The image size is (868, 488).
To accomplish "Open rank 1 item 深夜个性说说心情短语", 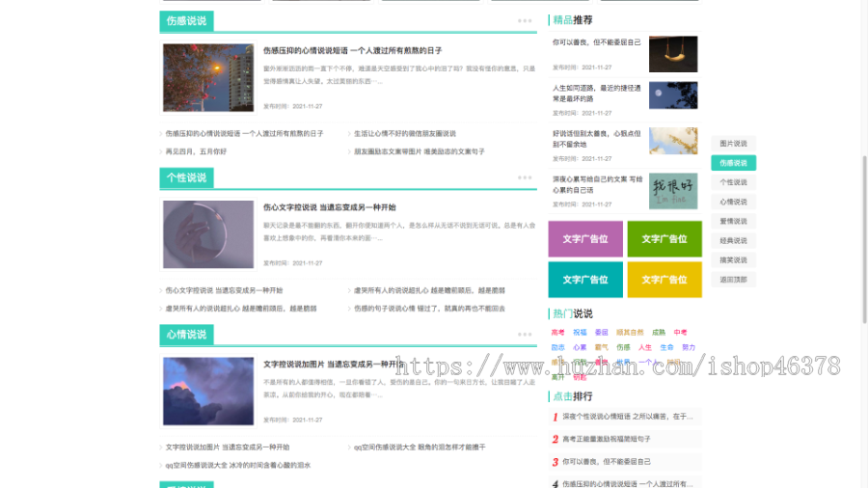I will point(627,417).
